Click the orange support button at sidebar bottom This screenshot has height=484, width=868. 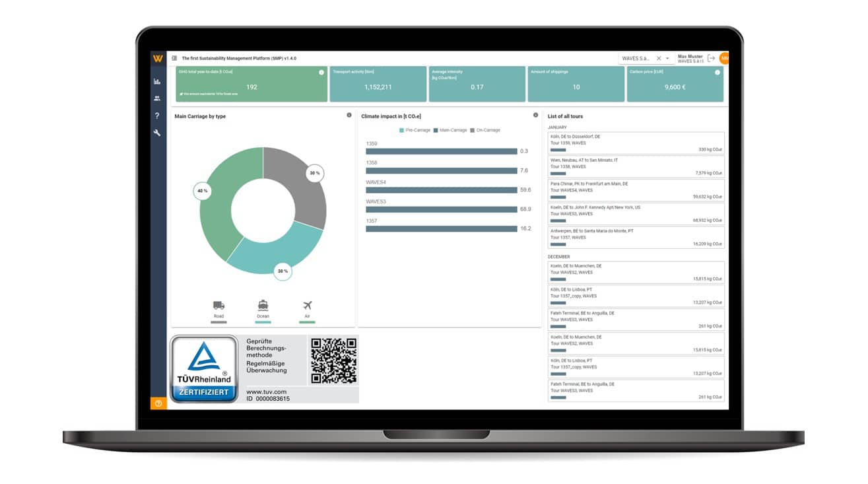coord(158,403)
